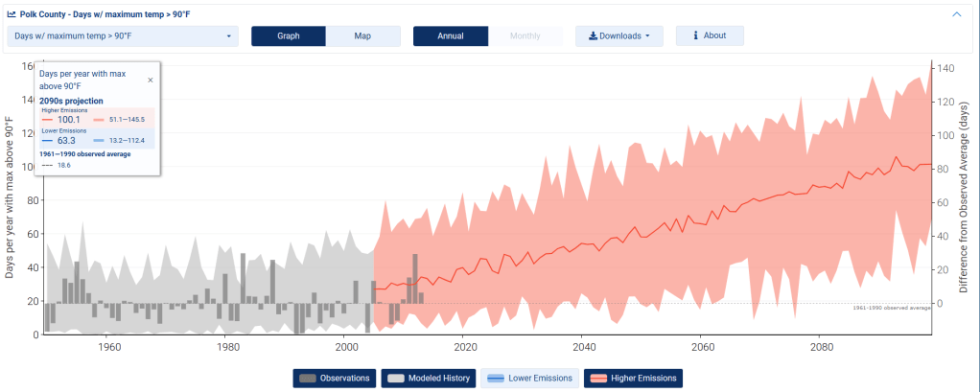Click the red Higher Emissions line marker in tooltip
The image size is (980, 392).
coord(47,119)
